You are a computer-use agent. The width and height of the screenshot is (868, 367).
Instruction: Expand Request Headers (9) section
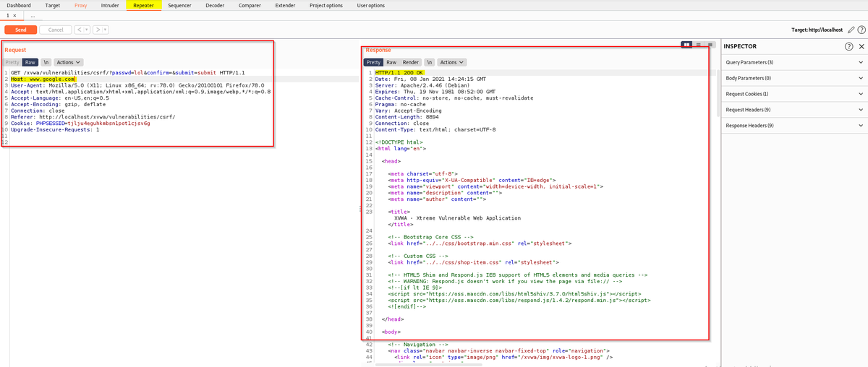pyautogui.click(x=793, y=110)
